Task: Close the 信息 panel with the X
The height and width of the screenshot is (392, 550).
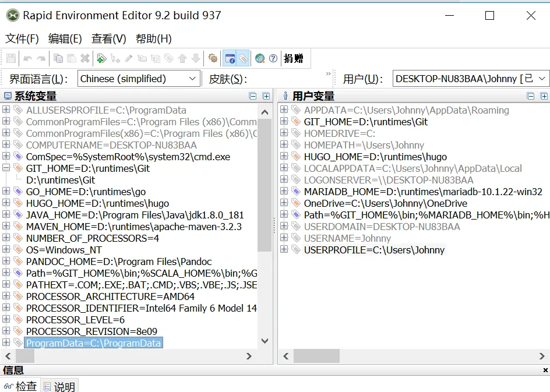Action: click(545, 370)
